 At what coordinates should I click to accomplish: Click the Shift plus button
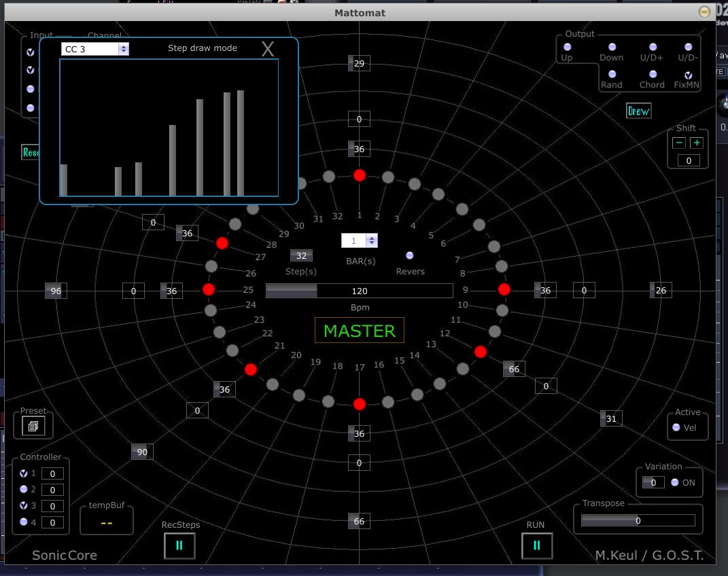point(696,143)
